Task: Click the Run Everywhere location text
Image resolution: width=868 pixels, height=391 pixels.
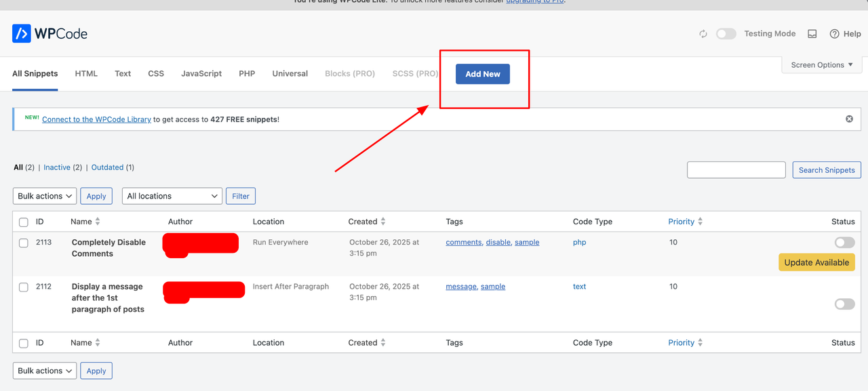Action: 281,242
